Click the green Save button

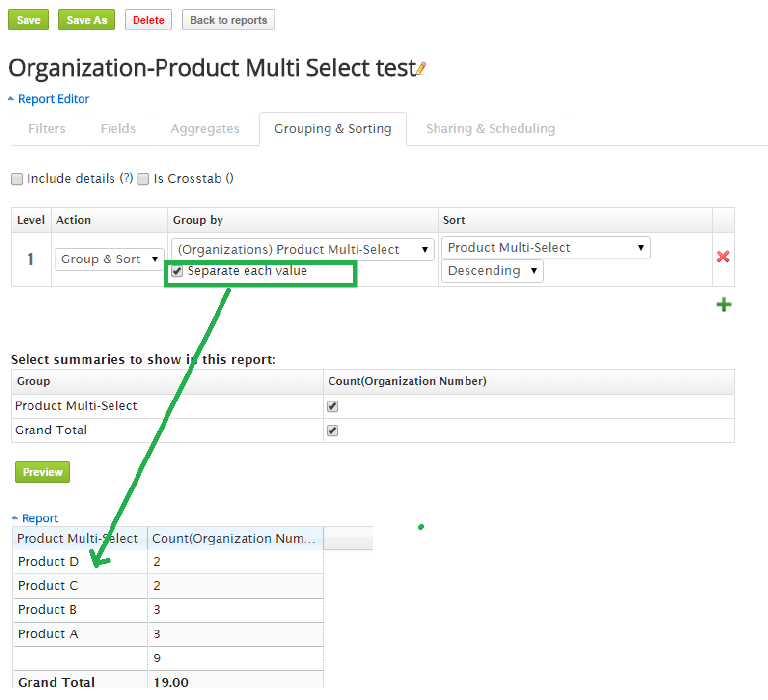[29, 20]
